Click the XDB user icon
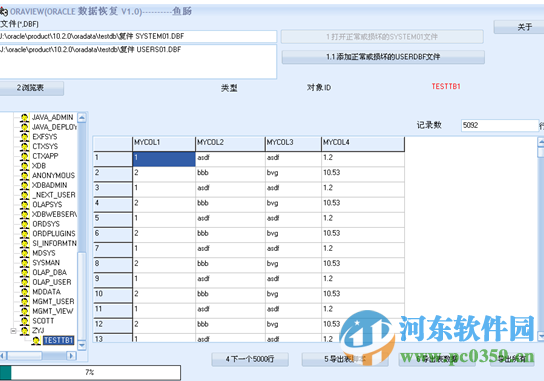 (24, 166)
